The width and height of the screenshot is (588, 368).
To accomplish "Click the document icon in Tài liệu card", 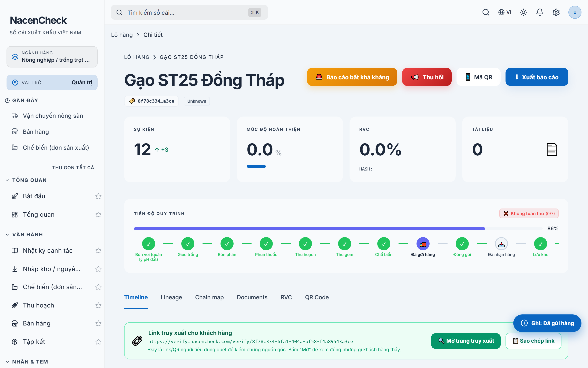I will [552, 149].
